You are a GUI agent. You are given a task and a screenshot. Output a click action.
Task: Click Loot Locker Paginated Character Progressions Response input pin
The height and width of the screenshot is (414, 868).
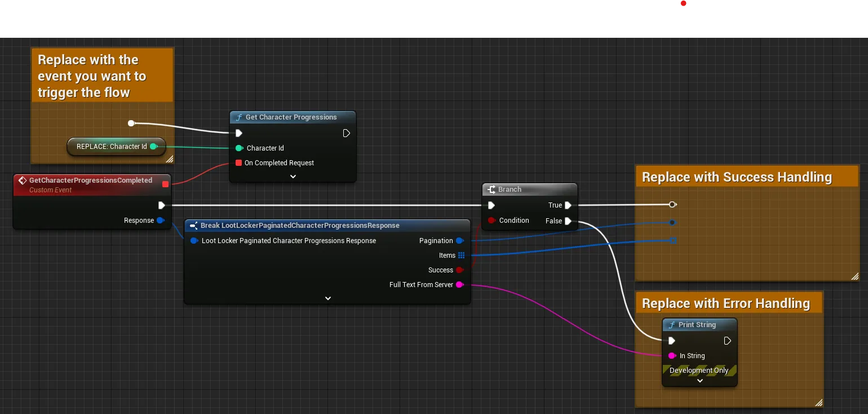pos(194,241)
